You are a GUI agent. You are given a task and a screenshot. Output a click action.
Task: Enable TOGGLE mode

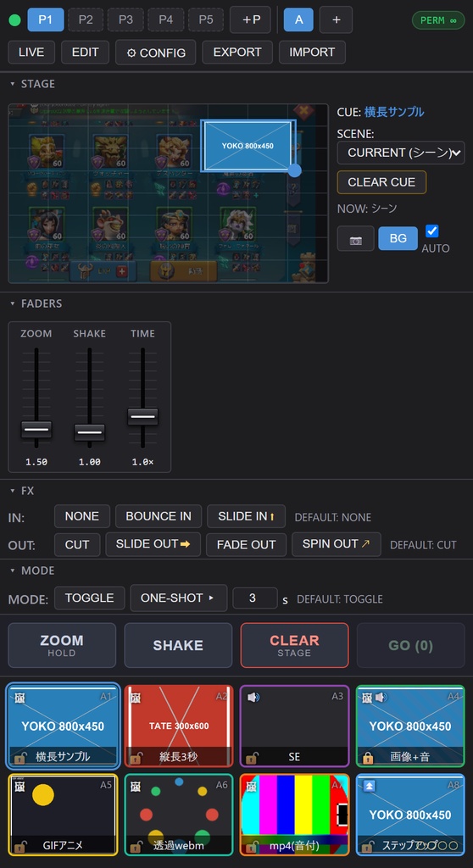click(x=89, y=598)
